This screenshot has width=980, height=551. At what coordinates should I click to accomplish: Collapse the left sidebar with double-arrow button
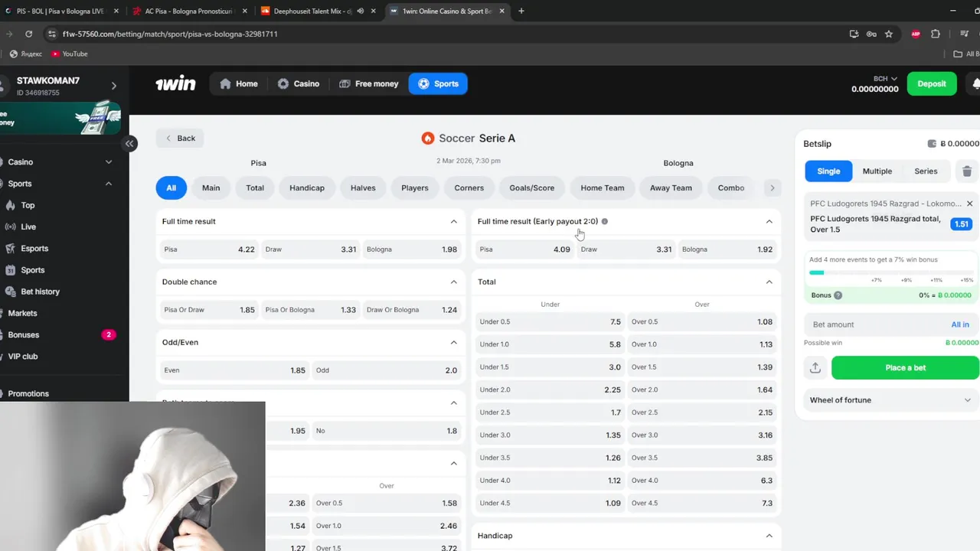pos(129,143)
